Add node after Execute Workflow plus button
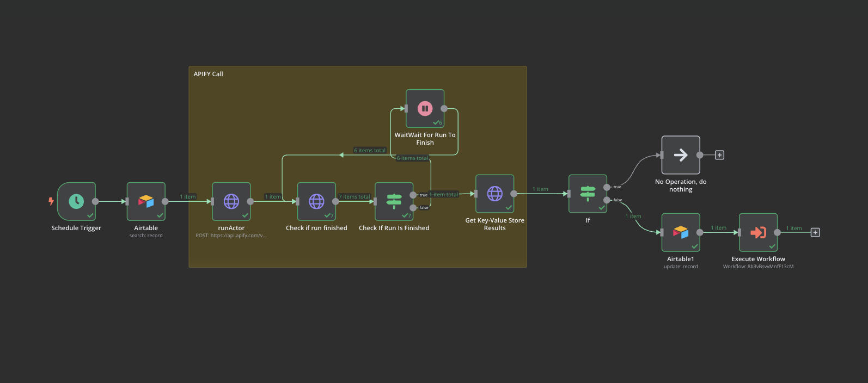The image size is (868, 383). [815, 232]
